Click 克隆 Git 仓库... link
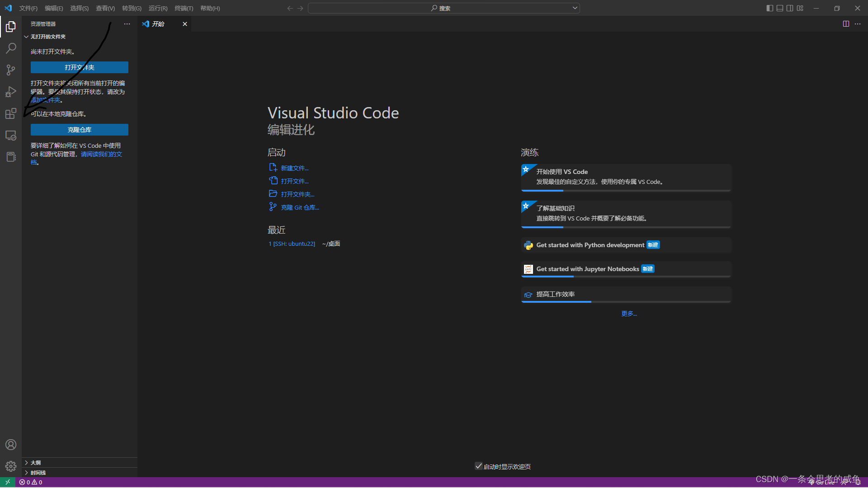This screenshot has width=868, height=488. 300,207
